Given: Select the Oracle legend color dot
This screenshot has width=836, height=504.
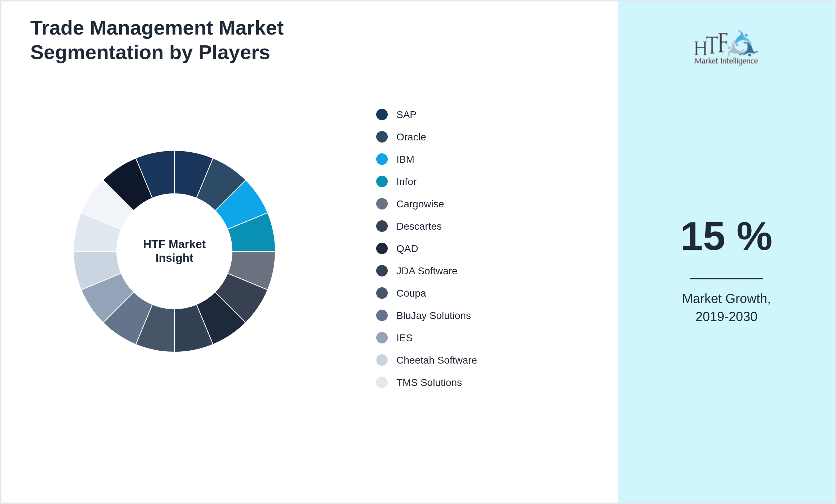Looking at the screenshot, I should point(382,137).
